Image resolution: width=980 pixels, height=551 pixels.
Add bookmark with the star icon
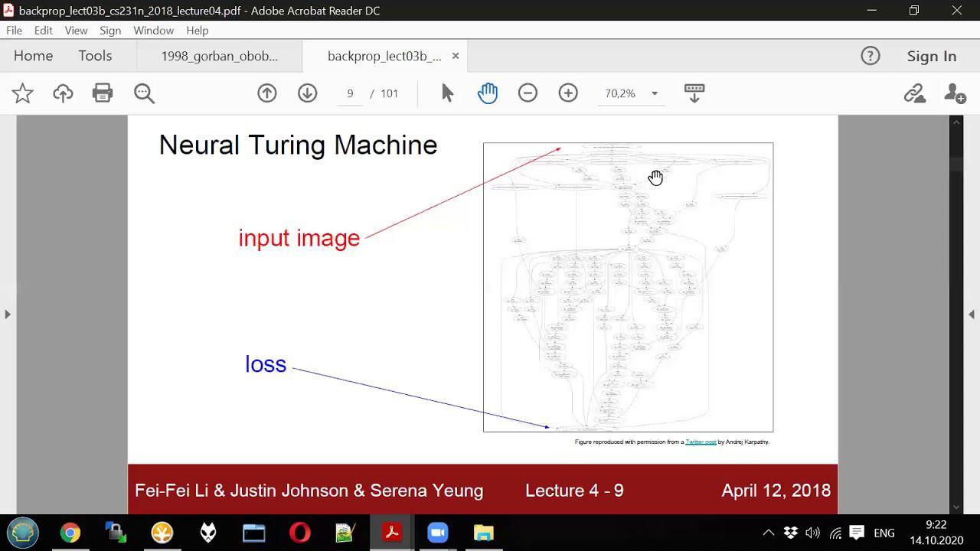pos(22,93)
